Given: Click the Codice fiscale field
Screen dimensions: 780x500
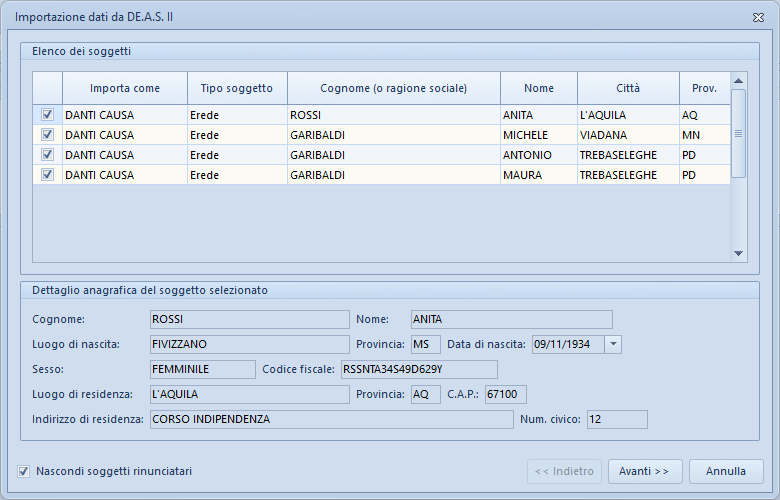Looking at the screenshot, I should (x=418, y=369).
